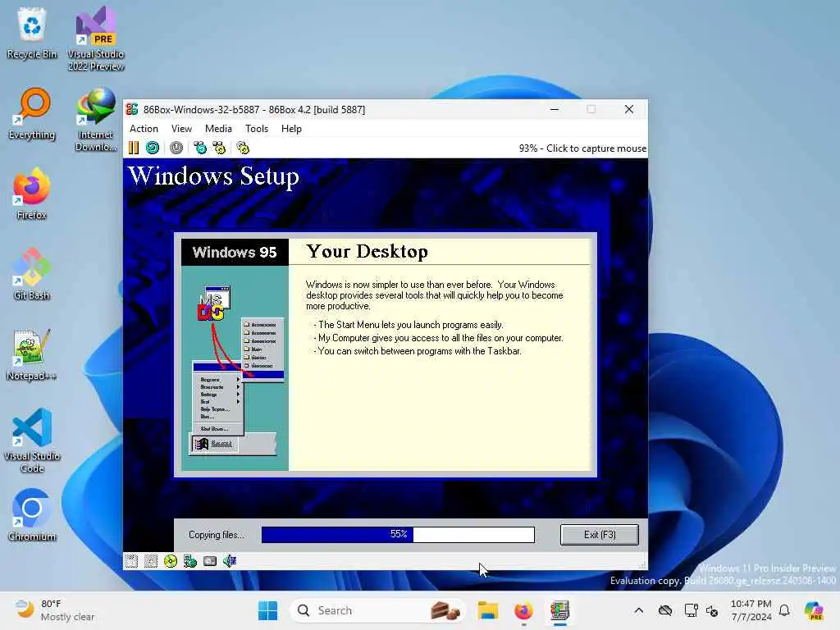Screen dimensions: 840x630
Task: Click the teal hard reset icon
Action: pyautogui.click(x=153, y=148)
